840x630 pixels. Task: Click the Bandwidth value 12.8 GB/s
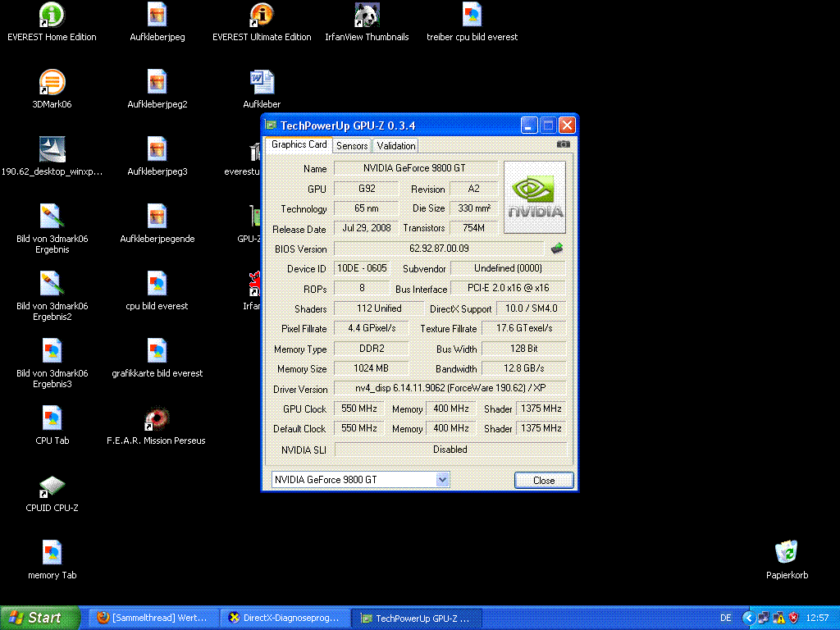[x=524, y=368]
